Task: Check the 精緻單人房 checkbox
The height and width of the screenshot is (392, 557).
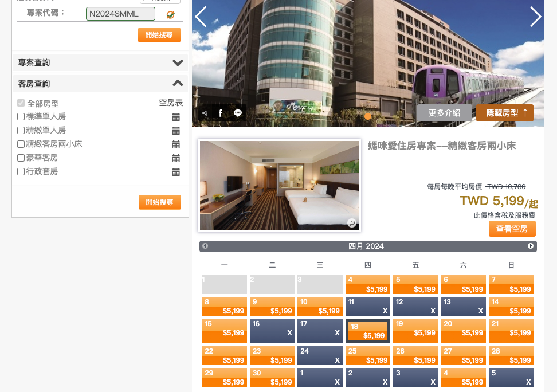Action: (21, 131)
